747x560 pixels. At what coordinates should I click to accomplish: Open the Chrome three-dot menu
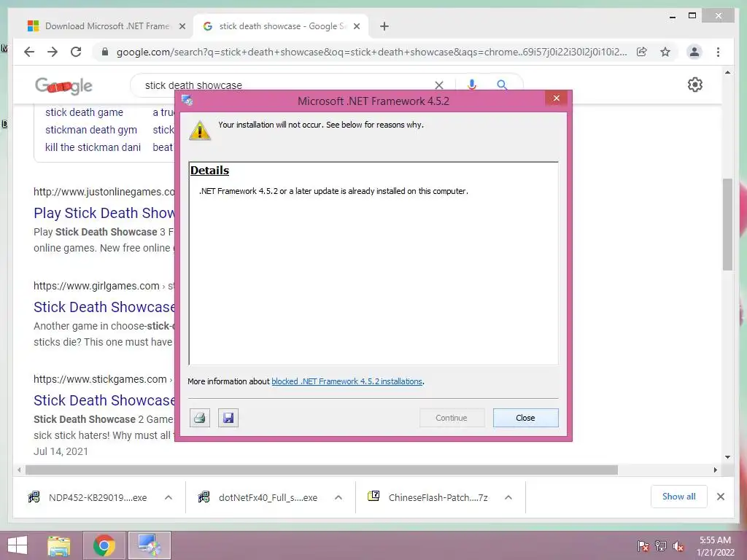click(718, 52)
